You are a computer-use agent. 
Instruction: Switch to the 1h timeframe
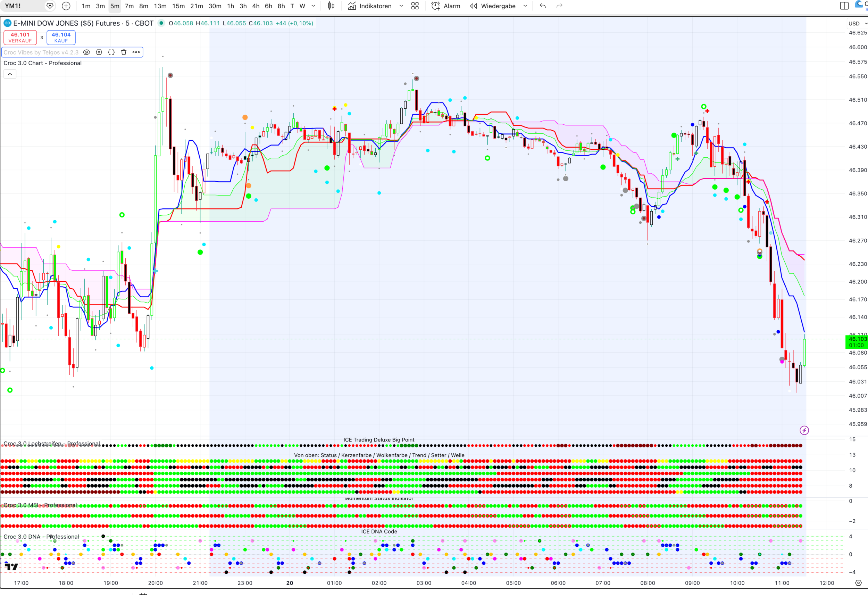pyautogui.click(x=231, y=6)
